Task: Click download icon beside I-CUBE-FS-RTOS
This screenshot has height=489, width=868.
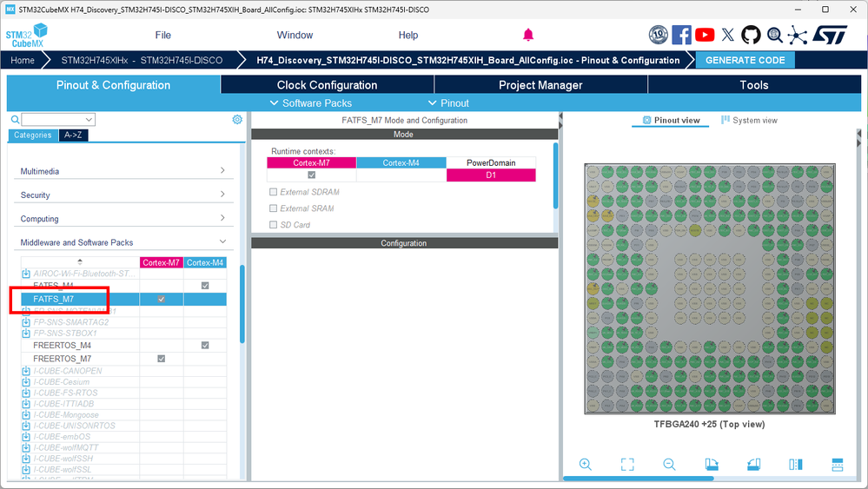Action: pyautogui.click(x=26, y=393)
